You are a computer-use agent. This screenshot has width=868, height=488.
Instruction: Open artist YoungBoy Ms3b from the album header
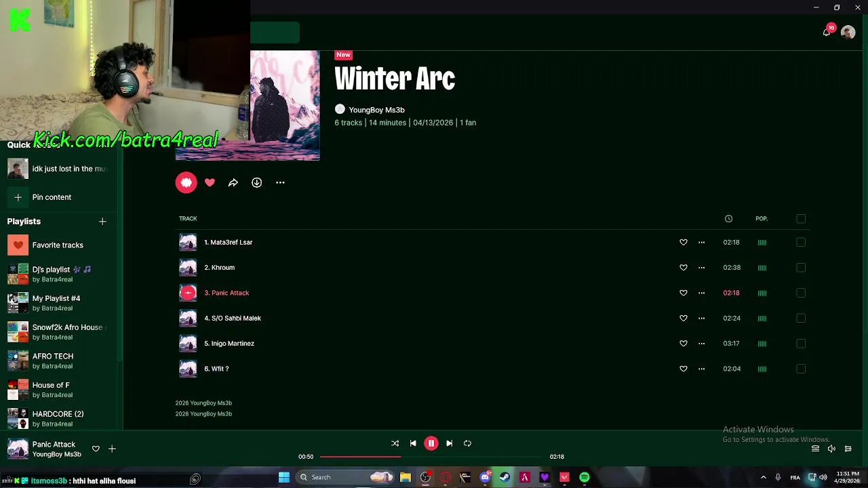376,110
